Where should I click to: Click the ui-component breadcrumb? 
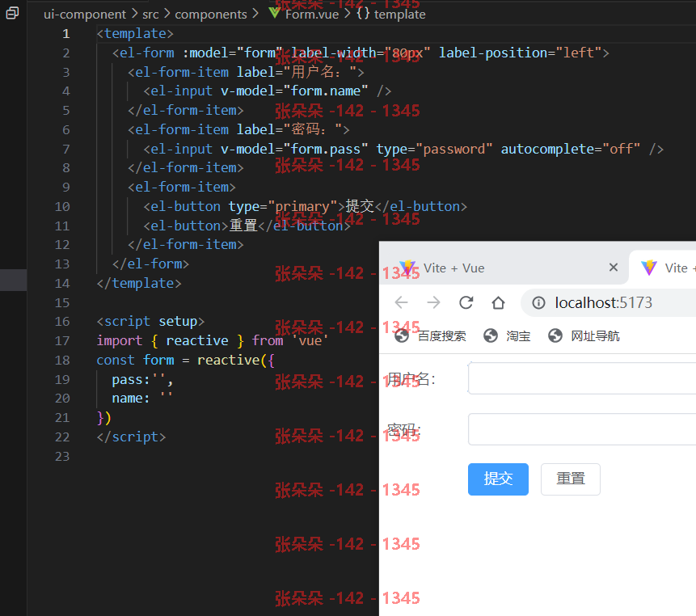pyautogui.click(x=85, y=15)
